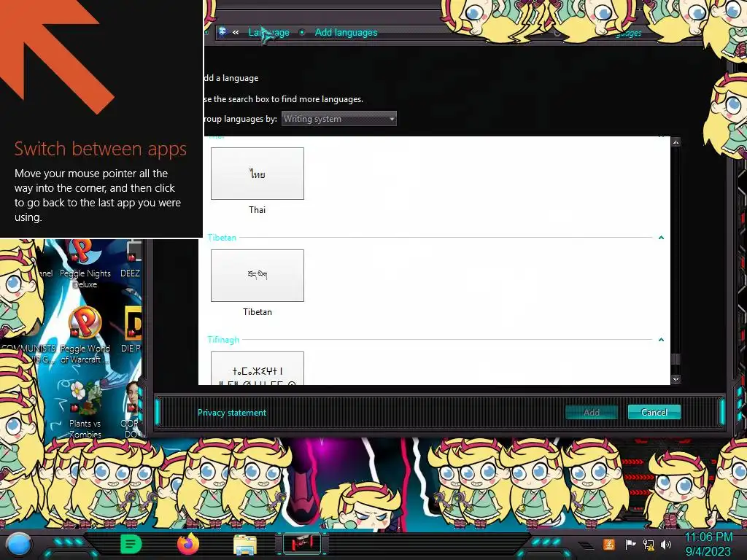This screenshot has width=747, height=560.
Task: Click Add languages breadcrumb
Action: click(346, 32)
